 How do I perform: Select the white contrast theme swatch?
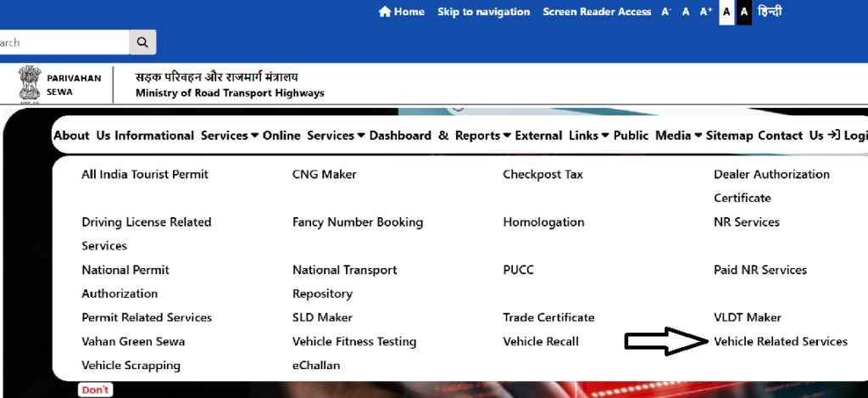[726, 12]
